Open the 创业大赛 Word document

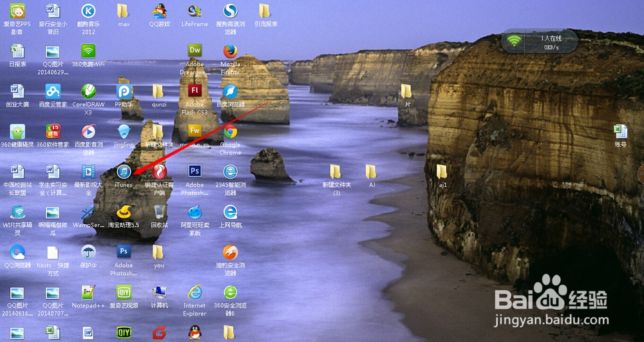(17, 91)
